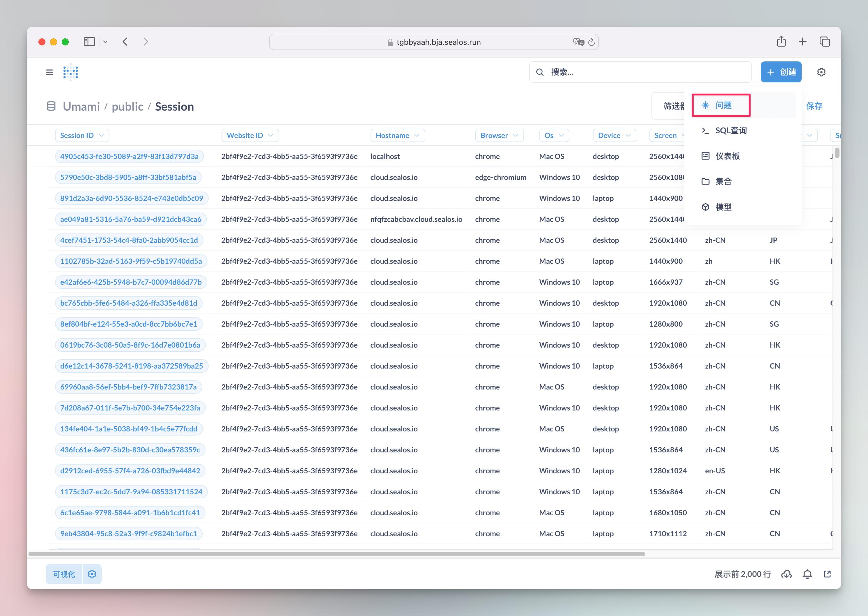Expand the Hostname column dropdown
This screenshot has width=868, height=616.
pyautogui.click(x=397, y=135)
